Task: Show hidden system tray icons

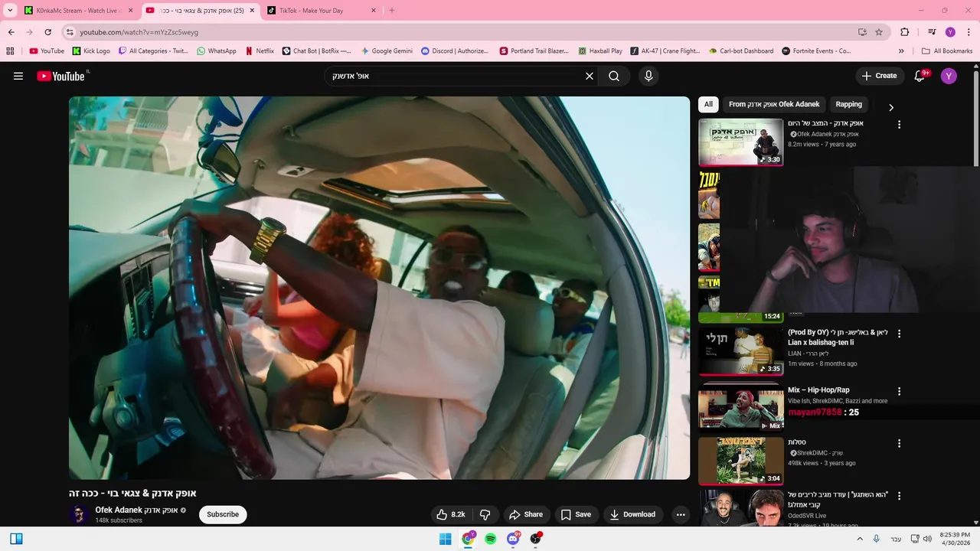Action: [x=860, y=539]
